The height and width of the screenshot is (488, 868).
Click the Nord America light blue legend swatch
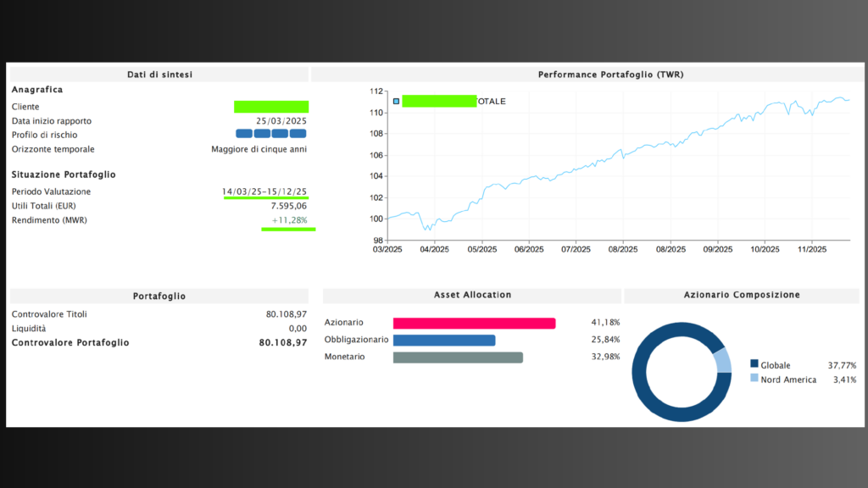(754, 379)
